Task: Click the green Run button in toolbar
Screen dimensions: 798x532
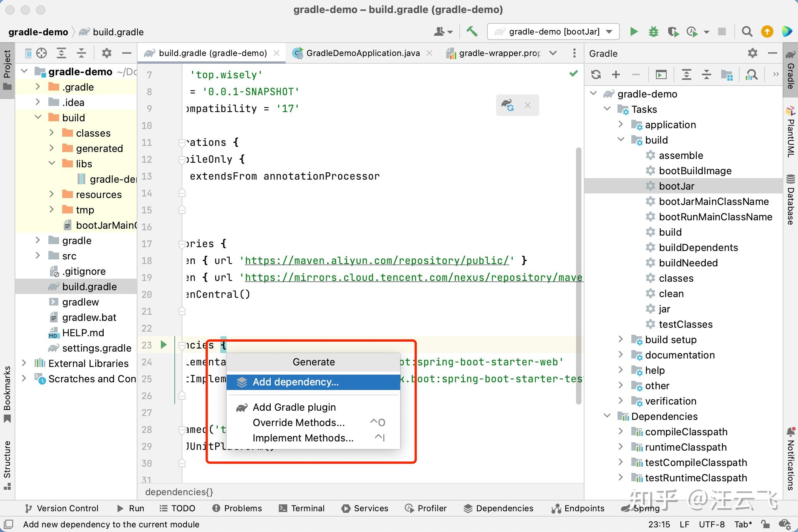Action: click(634, 31)
